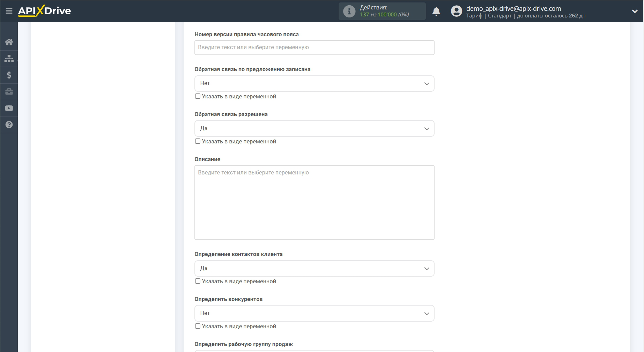Open the billing dollar icon
Image resolution: width=644 pixels, height=352 pixels.
click(x=9, y=75)
